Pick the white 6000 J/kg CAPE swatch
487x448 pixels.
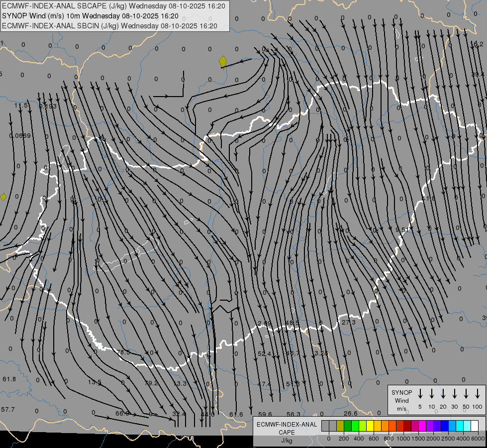[x=475, y=426]
